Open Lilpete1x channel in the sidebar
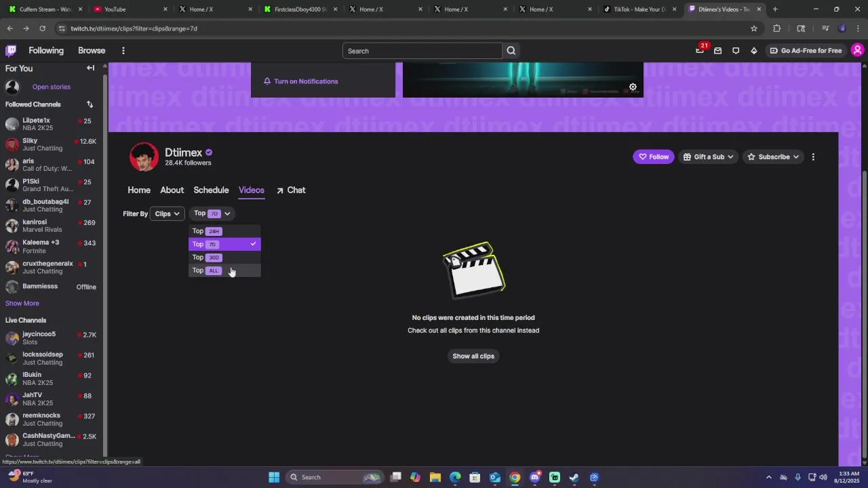 [52, 124]
